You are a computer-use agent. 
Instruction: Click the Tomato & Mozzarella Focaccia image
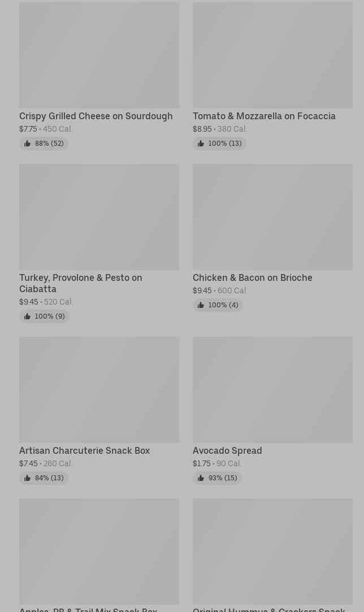point(272,55)
